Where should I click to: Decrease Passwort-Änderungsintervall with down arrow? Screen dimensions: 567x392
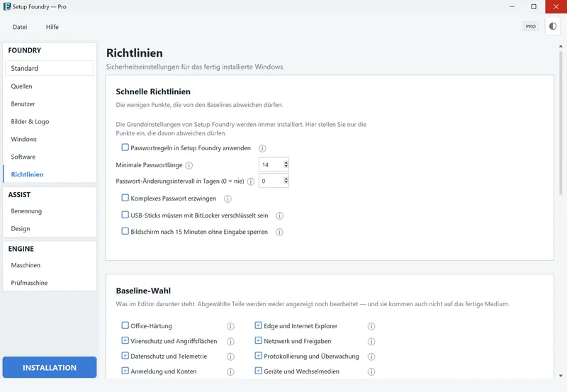tap(286, 182)
